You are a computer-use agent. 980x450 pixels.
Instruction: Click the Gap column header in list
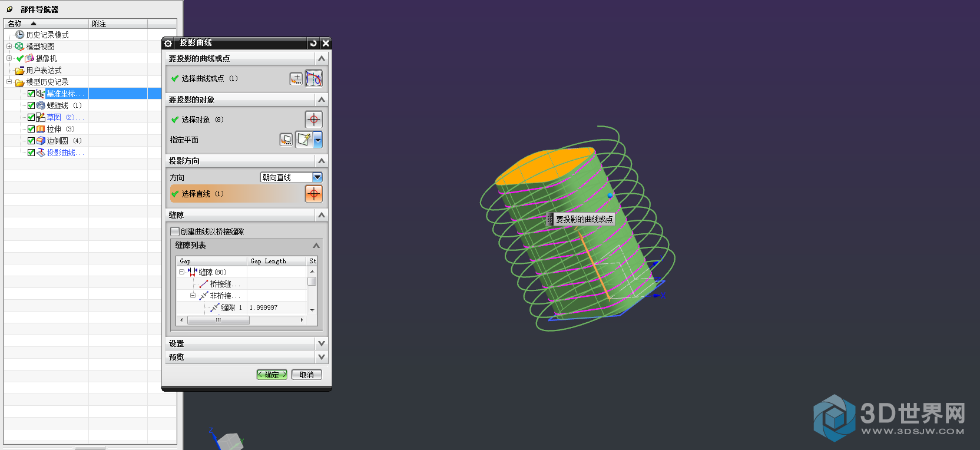point(211,261)
